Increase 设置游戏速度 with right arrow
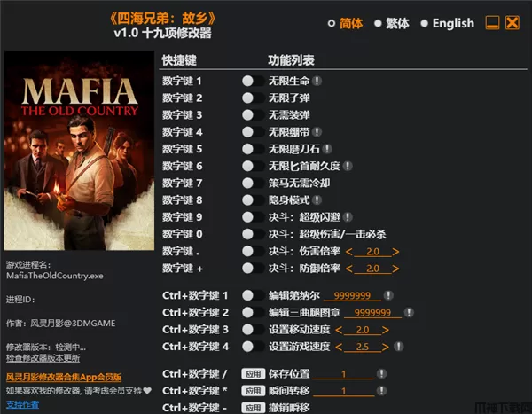The width and height of the screenshot is (532, 414). (x=386, y=347)
